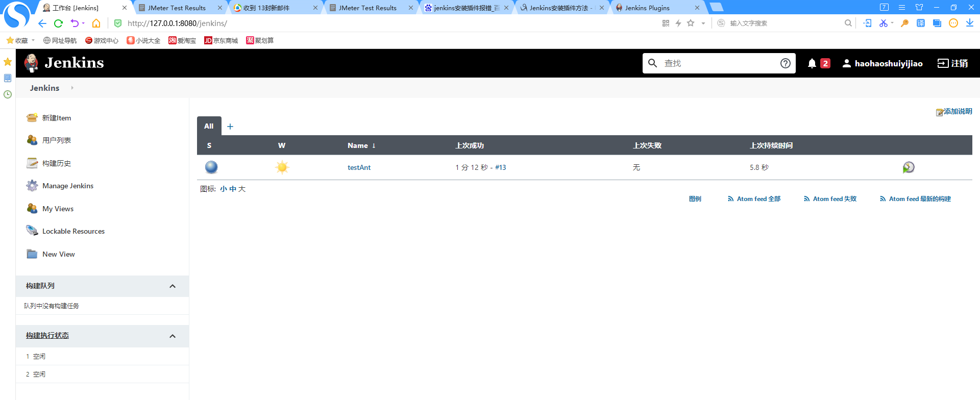
Task: Add new view with plus tab
Action: 230,127
